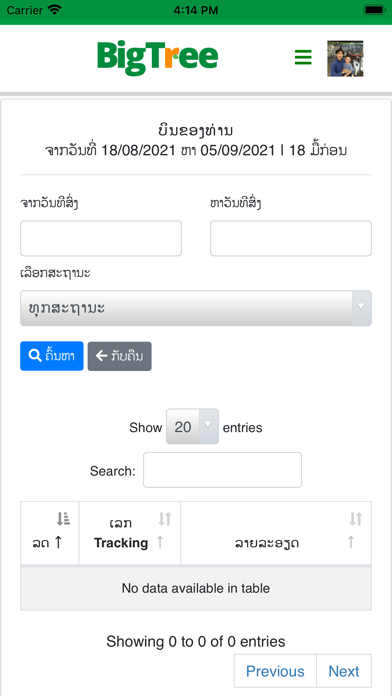Screen dimensions: 392x696
Task: Sort by the first column sort icon
Action: pyautogui.click(x=63, y=518)
